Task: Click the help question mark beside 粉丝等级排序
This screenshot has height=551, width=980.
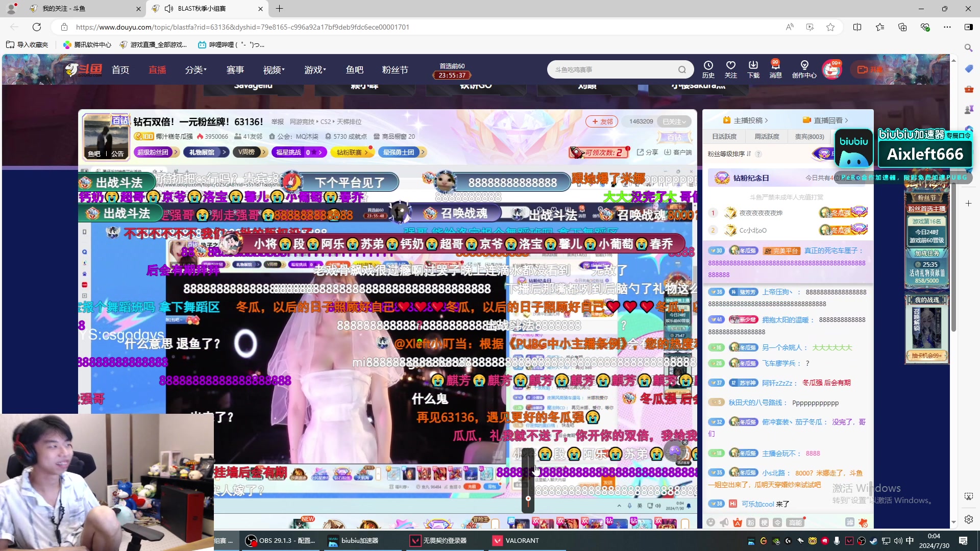Action: [x=758, y=154]
